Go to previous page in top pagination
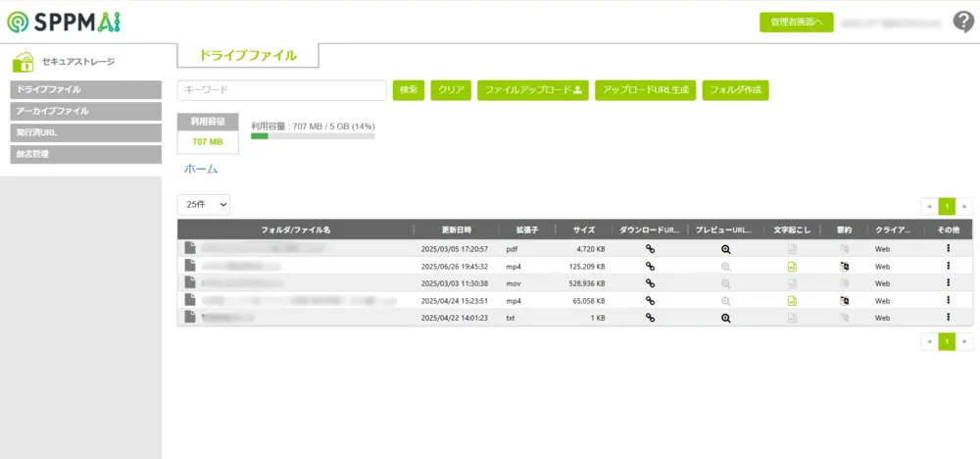This screenshot has width=980, height=459. click(x=929, y=206)
